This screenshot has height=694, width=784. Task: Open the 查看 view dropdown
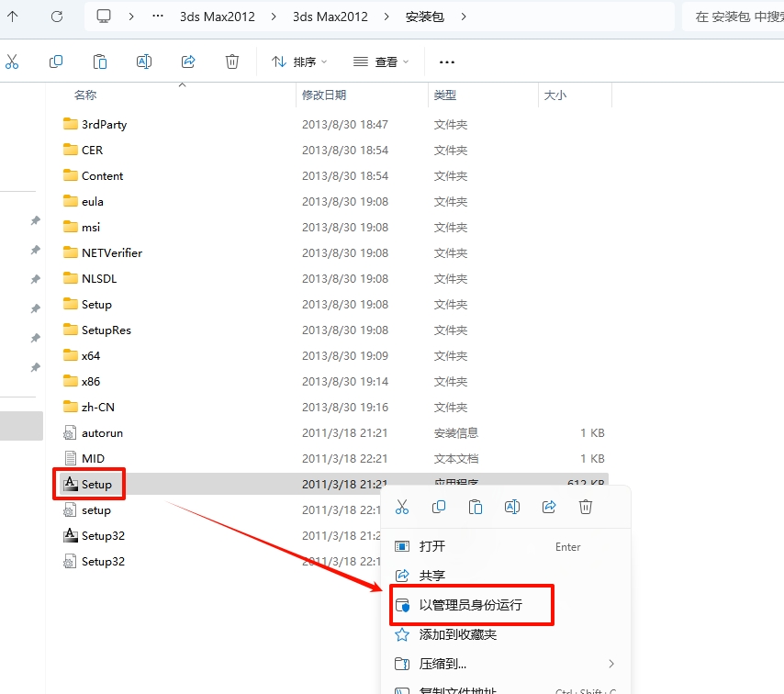[381, 62]
